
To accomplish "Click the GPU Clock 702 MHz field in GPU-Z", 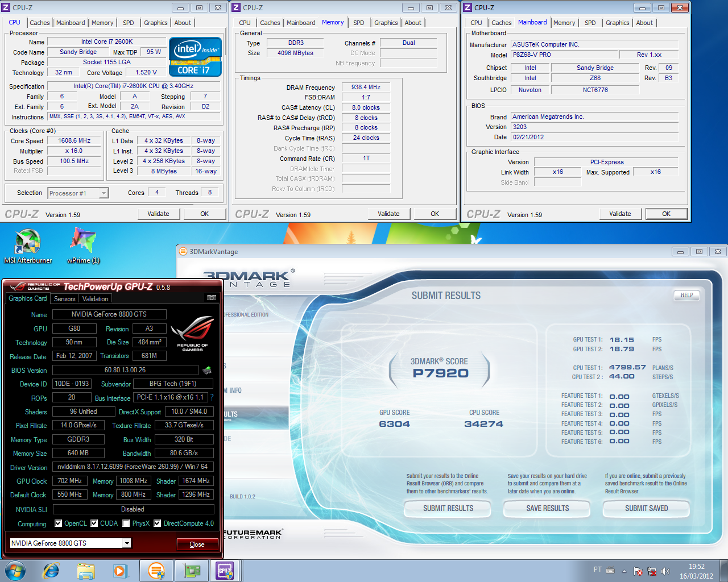I will point(70,481).
